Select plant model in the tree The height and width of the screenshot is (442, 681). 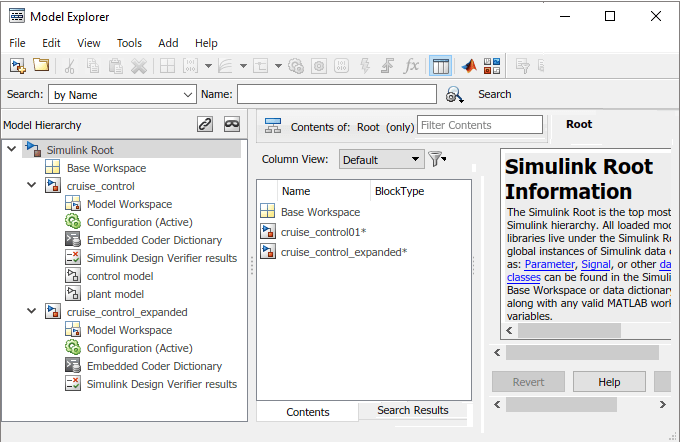coord(115,294)
